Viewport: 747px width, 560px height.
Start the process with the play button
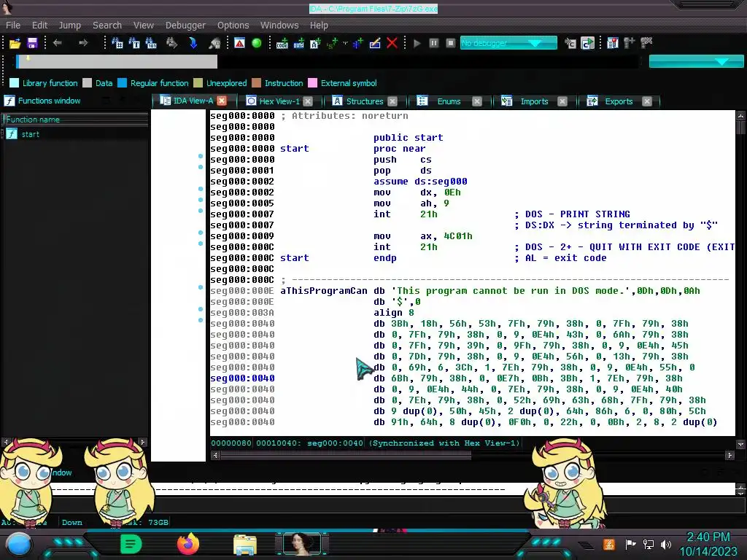417,43
